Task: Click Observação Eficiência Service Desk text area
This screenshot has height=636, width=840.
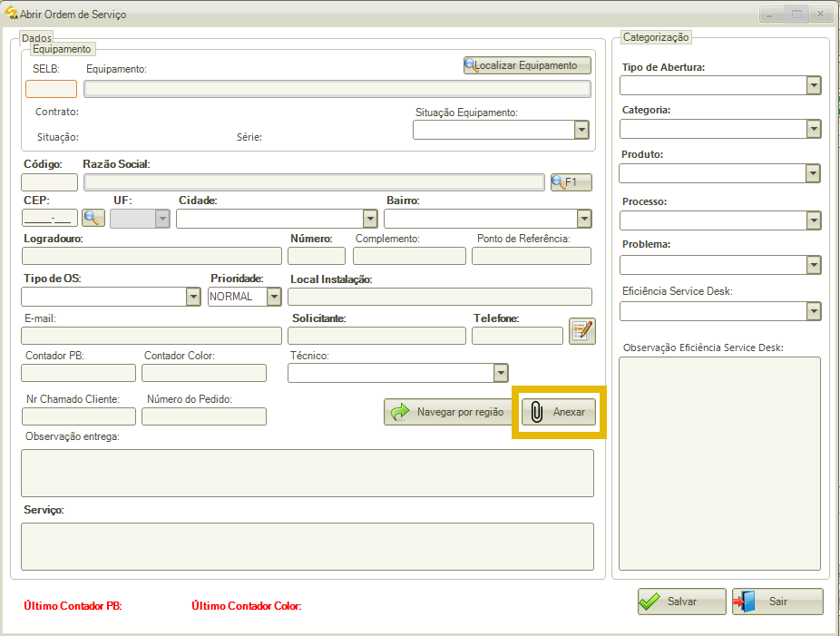Action: click(720, 464)
